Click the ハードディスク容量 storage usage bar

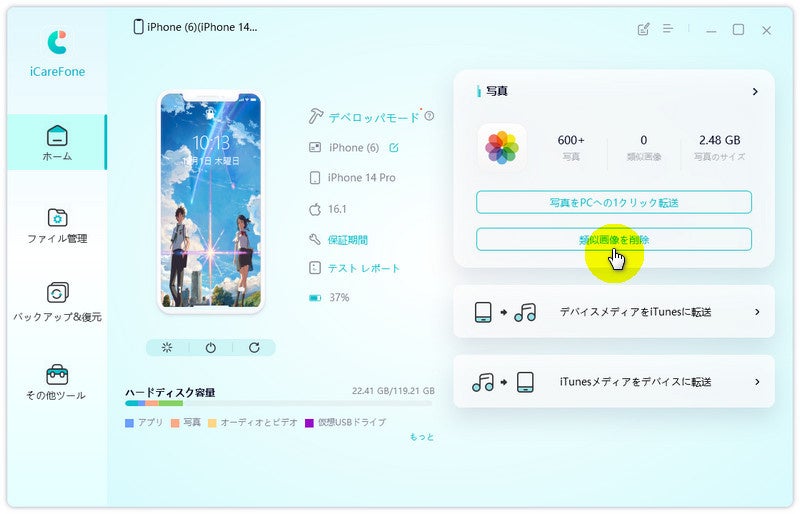[x=279, y=403]
